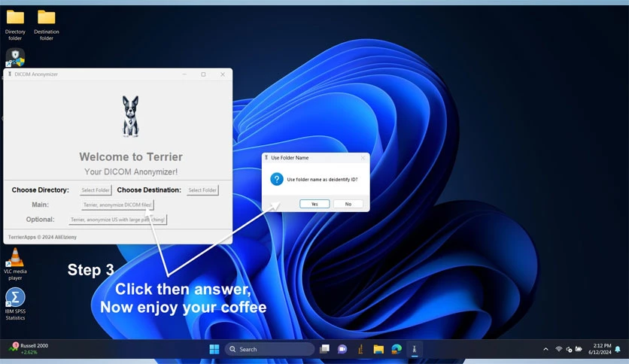
Task: Click Select Folder next to Choose Destination
Action: pyautogui.click(x=202, y=190)
